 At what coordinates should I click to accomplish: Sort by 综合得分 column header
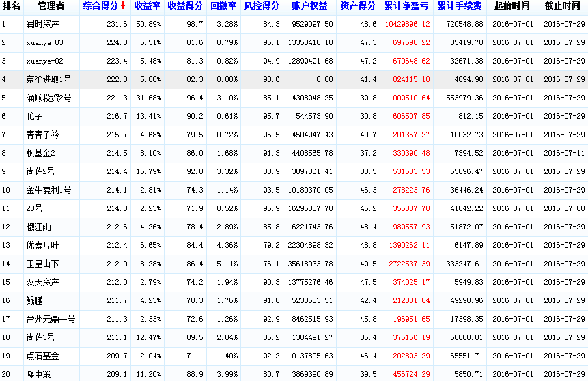click(101, 6)
